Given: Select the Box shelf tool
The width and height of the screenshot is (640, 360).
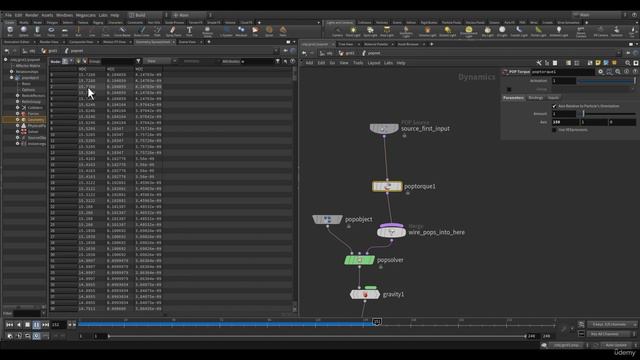Looking at the screenshot, I should click(10, 31).
